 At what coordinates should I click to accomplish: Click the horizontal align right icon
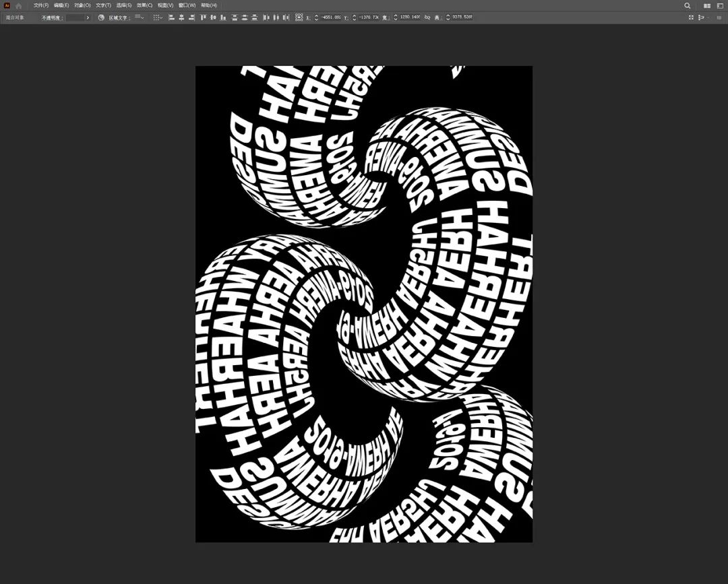(x=191, y=17)
